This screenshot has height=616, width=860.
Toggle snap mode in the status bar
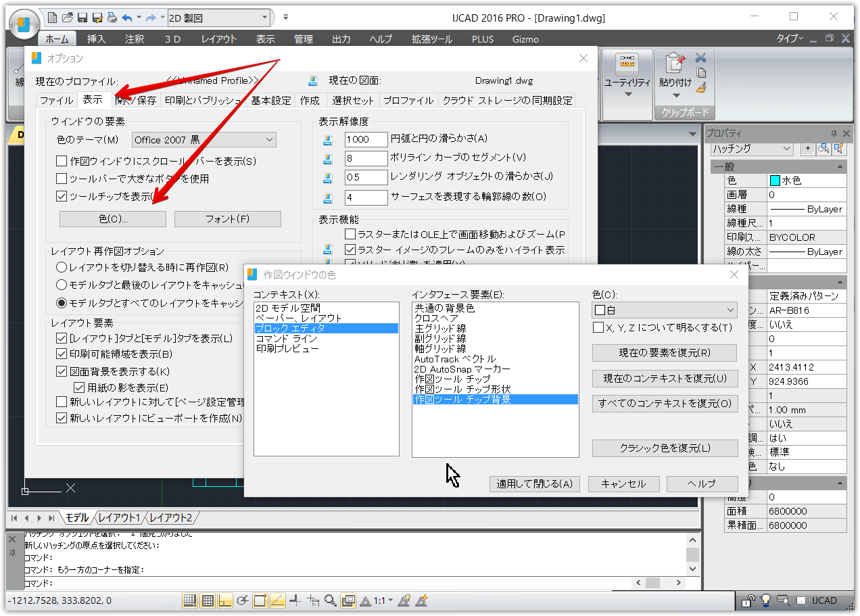coord(190,600)
